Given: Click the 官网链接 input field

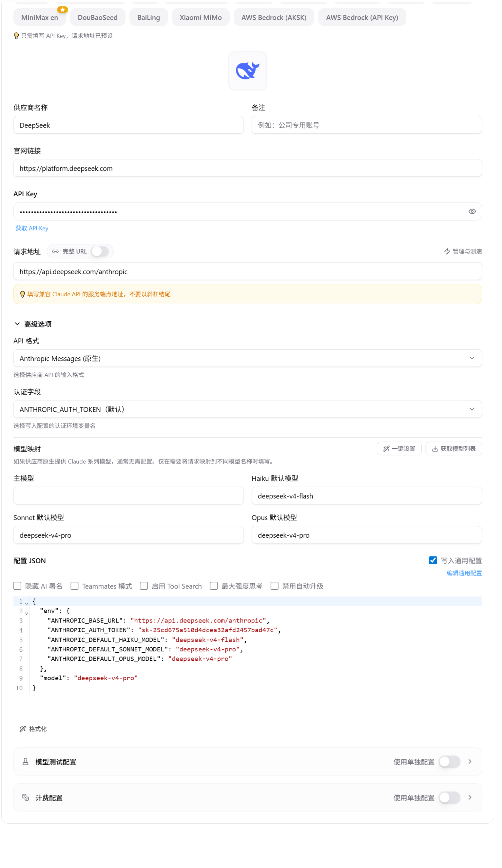Looking at the screenshot, I should pos(247,168).
